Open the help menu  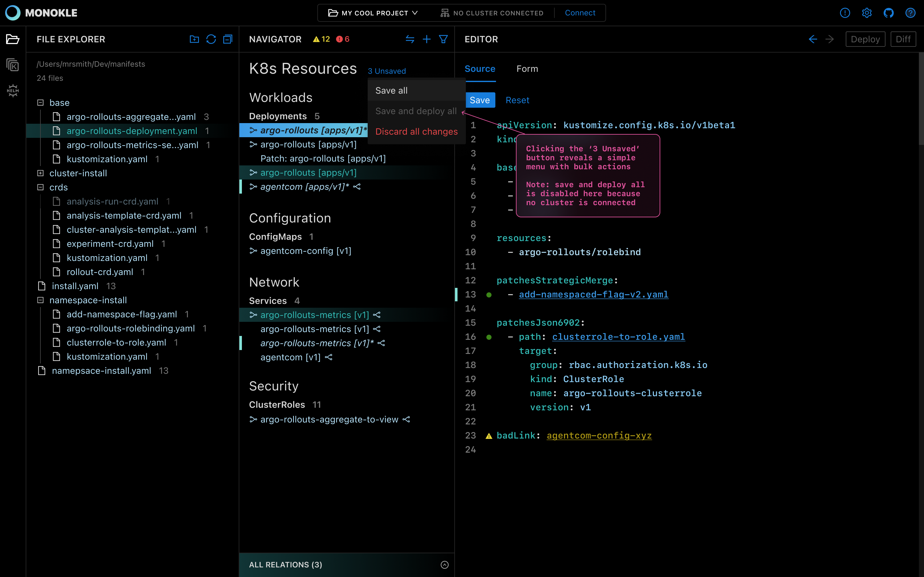(911, 13)
